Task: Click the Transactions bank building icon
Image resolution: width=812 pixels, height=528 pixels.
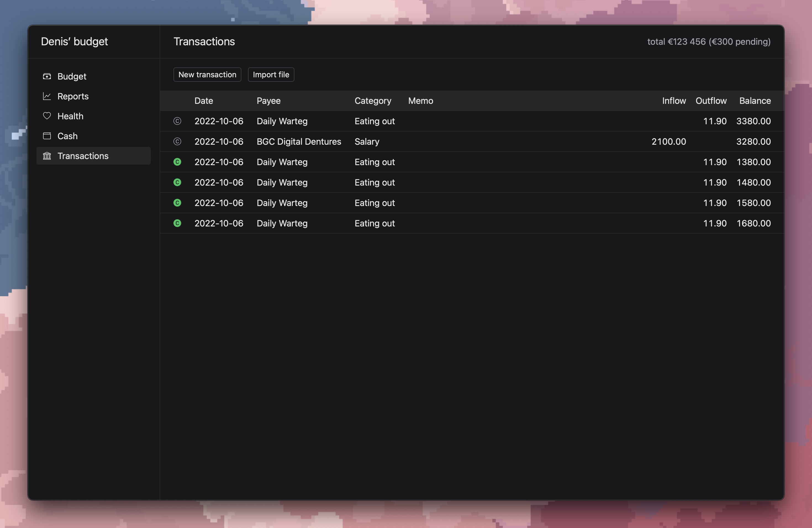Action: coord(47,156)
